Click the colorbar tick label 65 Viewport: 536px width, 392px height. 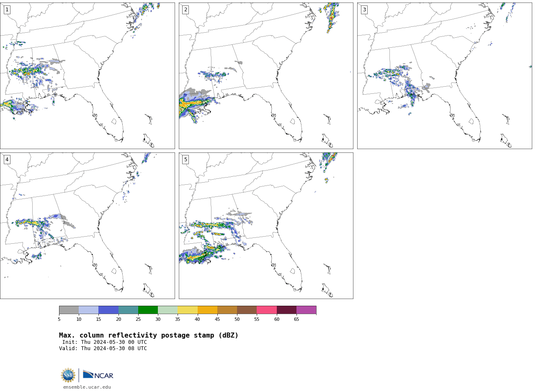coord(296,320)
